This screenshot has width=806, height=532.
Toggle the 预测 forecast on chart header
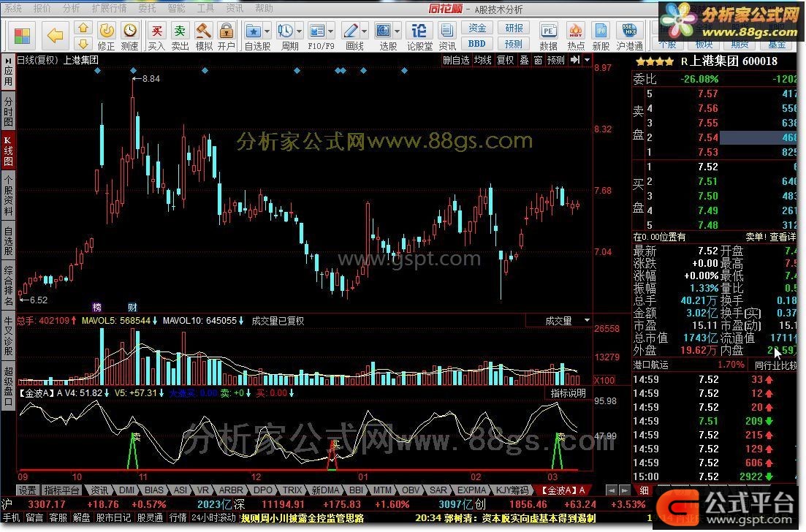[x=555, y=60]
